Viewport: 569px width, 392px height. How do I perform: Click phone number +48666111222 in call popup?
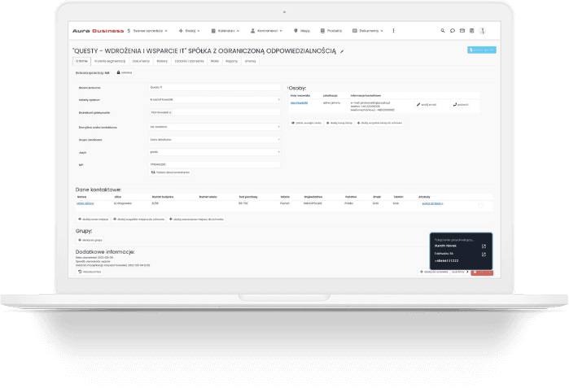click(x=446, y=261)
